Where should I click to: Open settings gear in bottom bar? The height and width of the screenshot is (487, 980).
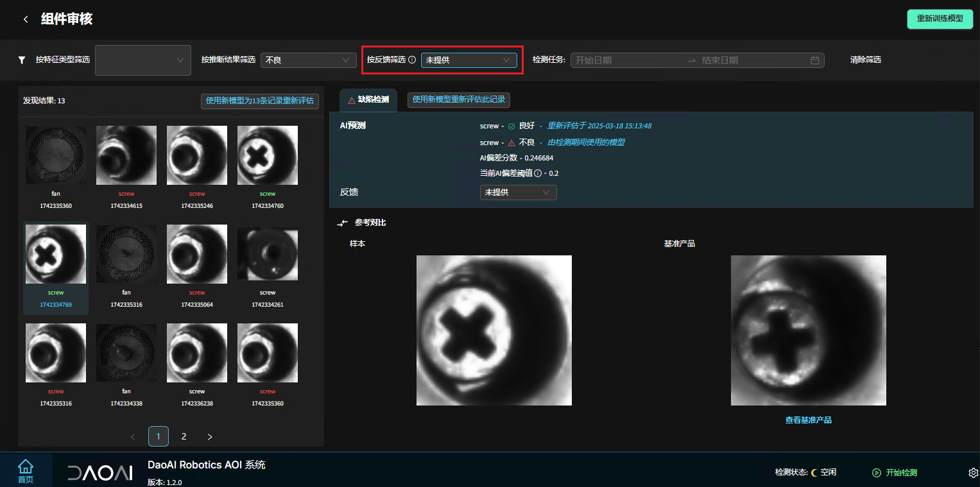[972, 473]
